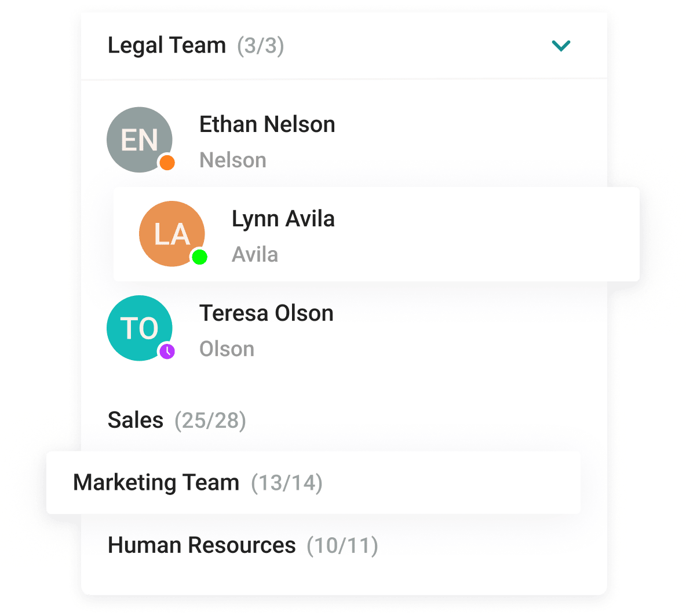Screen dimensions: 686x616
Task: Click the TO avatar for Teresa Olson
Action: click(x=139, y=328)
